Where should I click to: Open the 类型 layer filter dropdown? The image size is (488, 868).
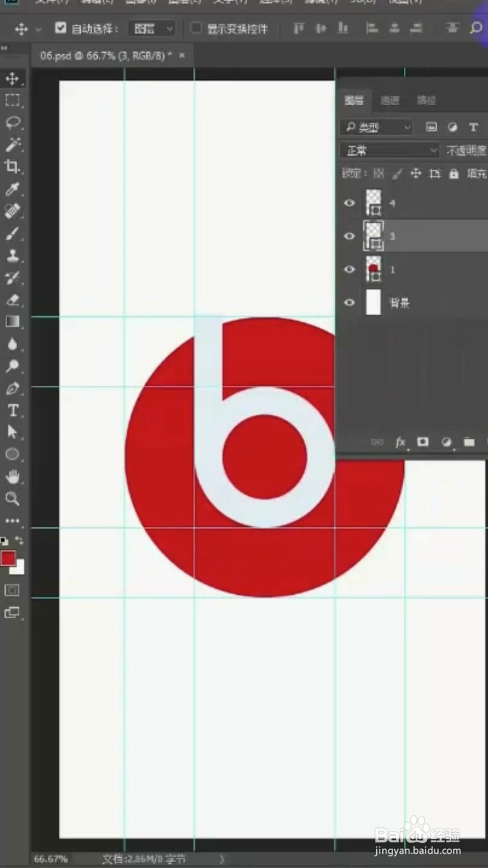[376, 127]
